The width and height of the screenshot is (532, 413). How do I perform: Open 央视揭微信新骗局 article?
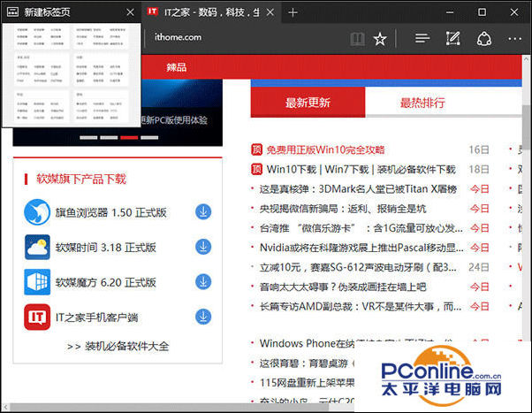[343, 209]
